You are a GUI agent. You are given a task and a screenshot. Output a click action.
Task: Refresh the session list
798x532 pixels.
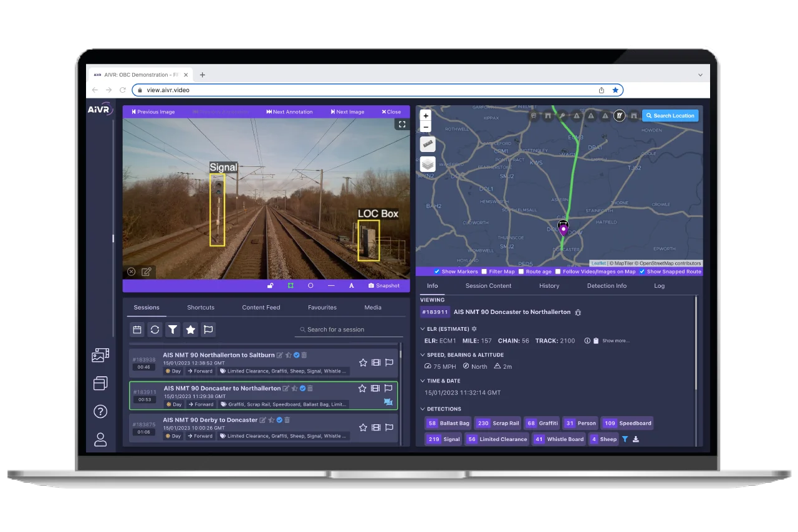tap(155, 330)
